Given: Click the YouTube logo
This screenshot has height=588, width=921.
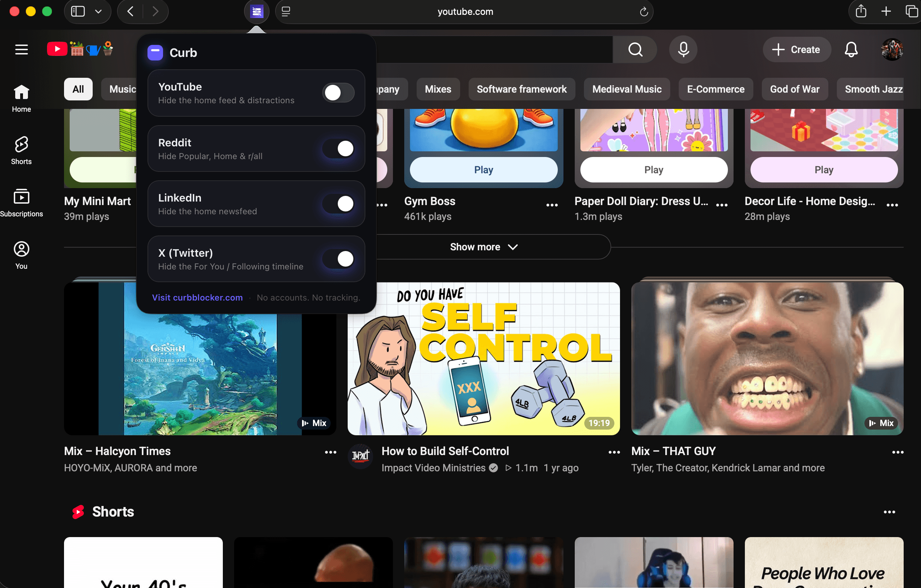Looking at the screenshot, I should [x=80, y=49].
